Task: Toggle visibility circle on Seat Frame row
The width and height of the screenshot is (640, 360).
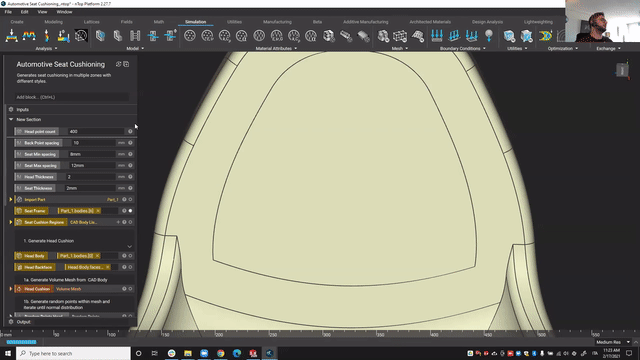Action: coord(131,211)
